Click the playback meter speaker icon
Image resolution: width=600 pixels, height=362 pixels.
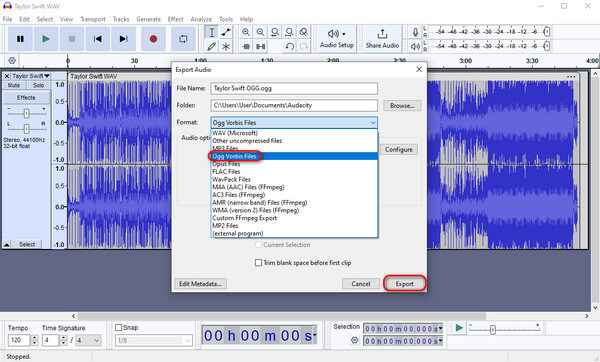click(415, 47)
